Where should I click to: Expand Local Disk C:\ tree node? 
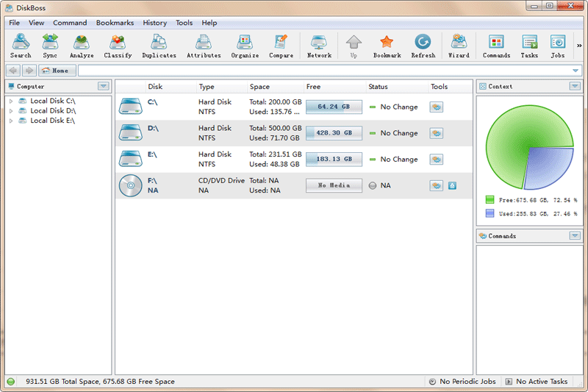11,101
